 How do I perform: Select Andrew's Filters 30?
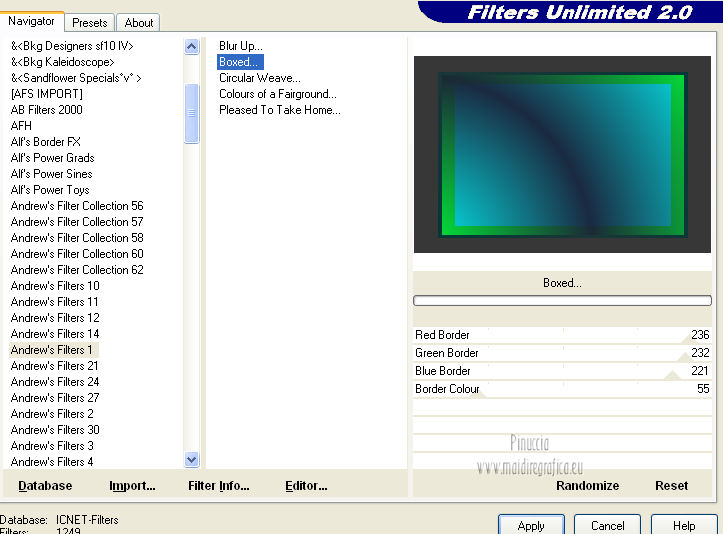(55, 430)
